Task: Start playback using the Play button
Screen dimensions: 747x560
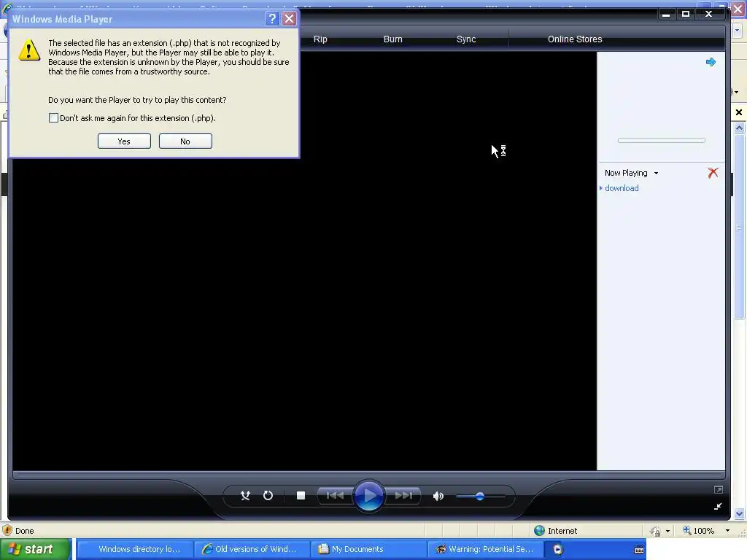Action: 369,496
